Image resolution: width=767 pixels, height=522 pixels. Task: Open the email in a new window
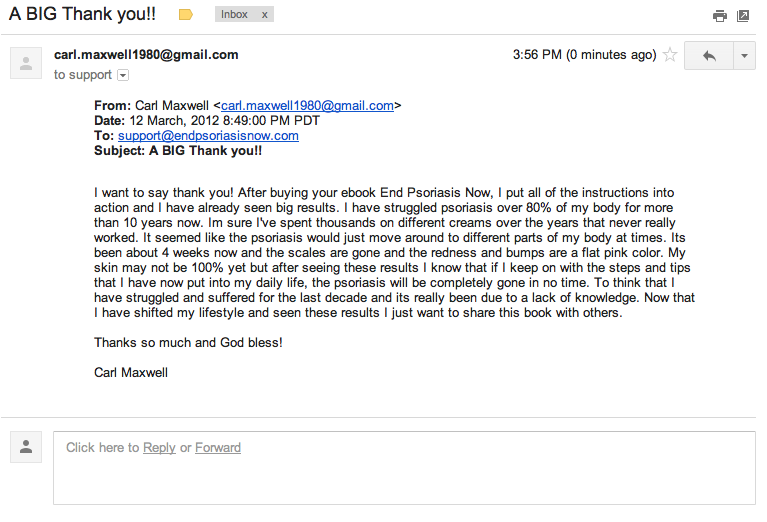point(743,16)
